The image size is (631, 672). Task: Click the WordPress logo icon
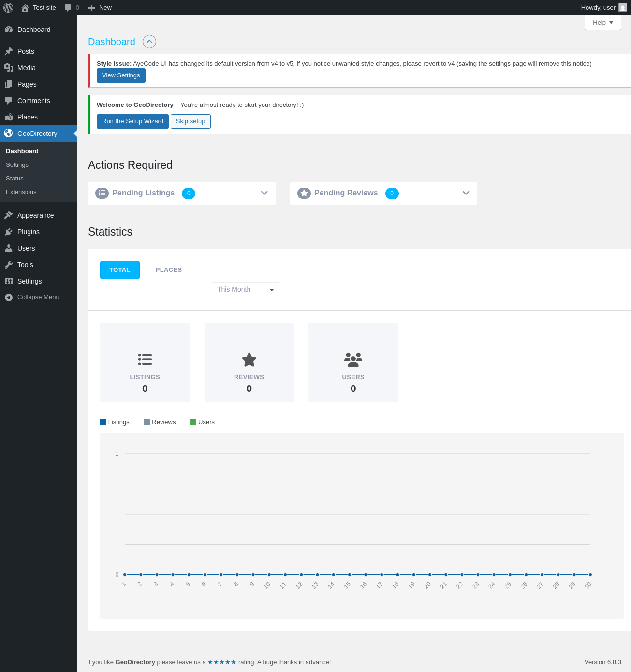(8, 8)
